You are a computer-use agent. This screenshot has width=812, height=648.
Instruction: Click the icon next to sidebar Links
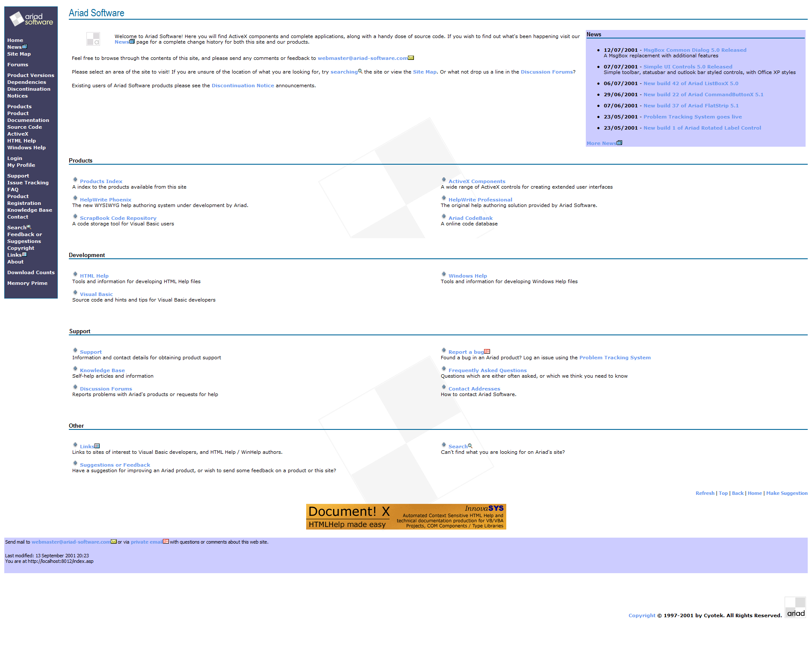[24, 254]
